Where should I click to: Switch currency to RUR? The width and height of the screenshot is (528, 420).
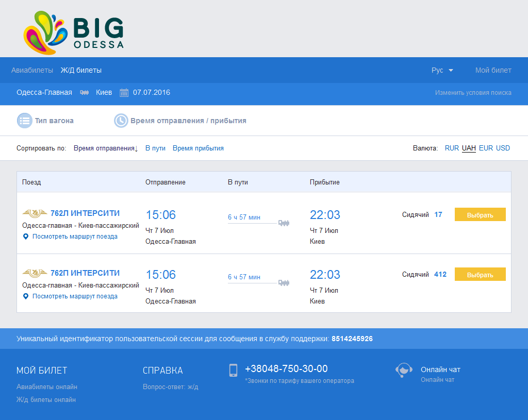[x=452, y=148]
